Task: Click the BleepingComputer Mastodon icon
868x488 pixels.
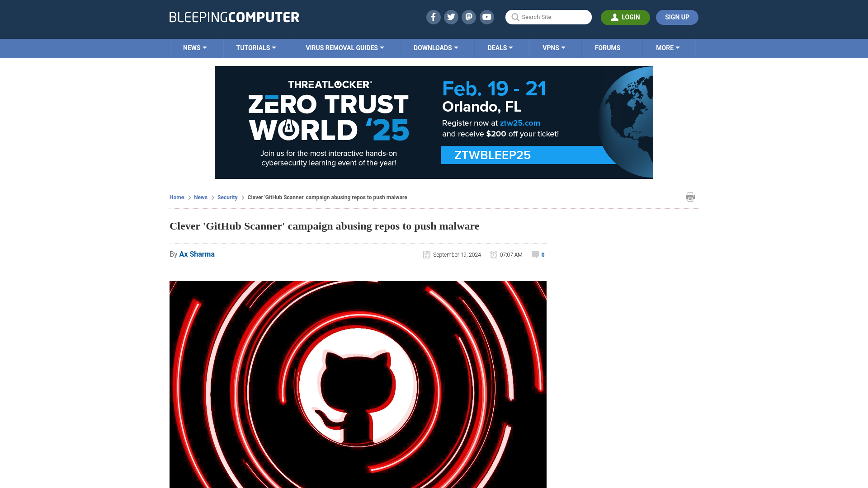Action: (468, 17)
